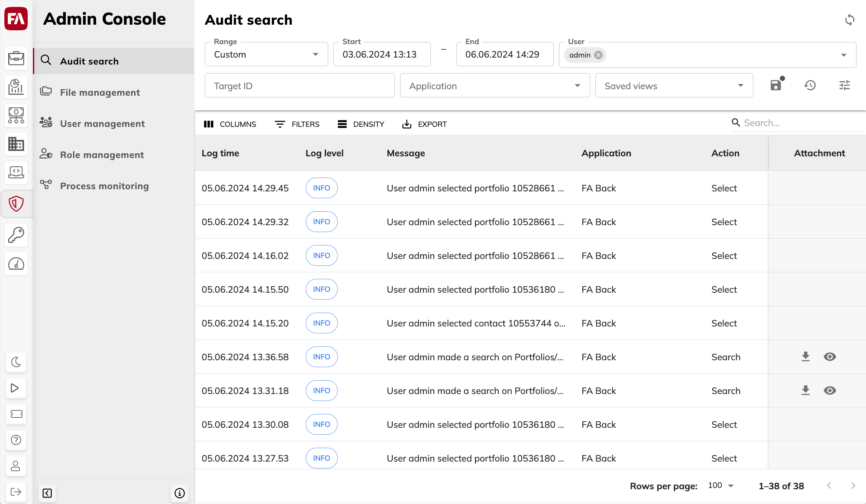Click FA Back in 14.16.02 row

click(599, 256)
